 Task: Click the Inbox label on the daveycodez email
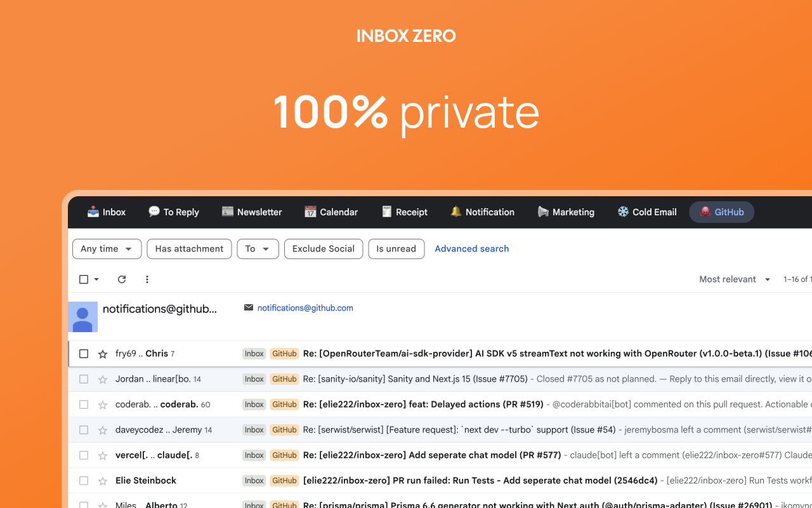point(254,430)
